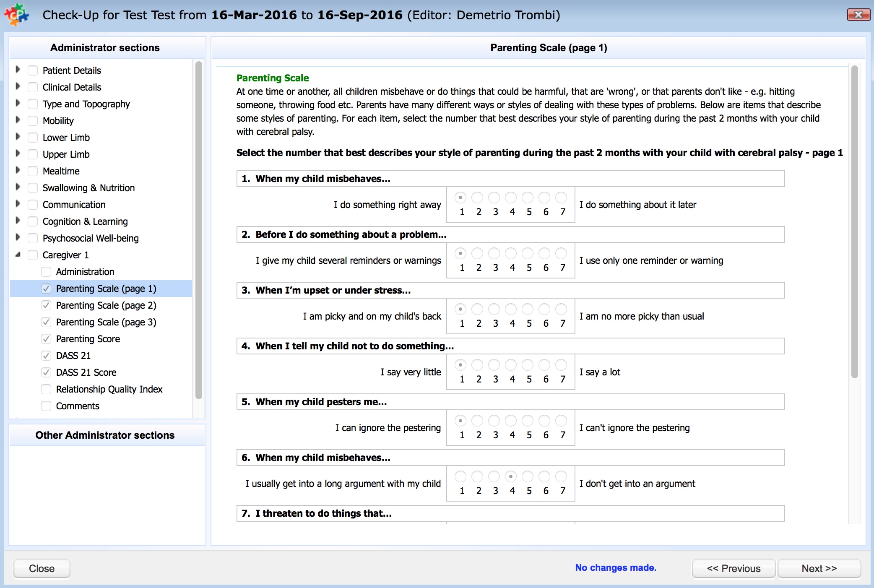This screenshot has height=588, width=874.
Task: Open Parenting Scale (page 3) section
Action: click(106, 322)
